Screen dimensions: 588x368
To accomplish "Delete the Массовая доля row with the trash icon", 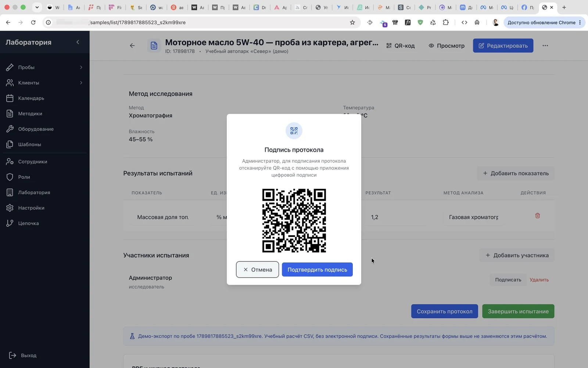I will point(537,216).
